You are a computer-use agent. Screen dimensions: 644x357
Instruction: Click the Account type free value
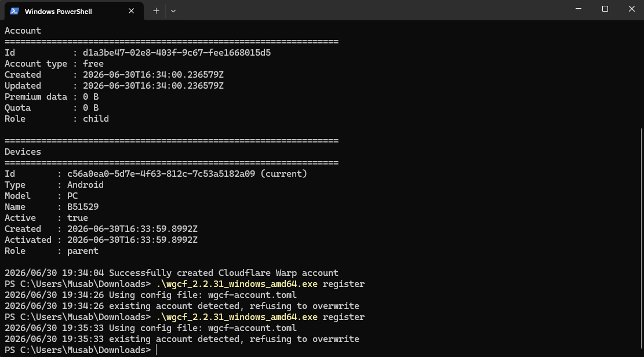tap(93, 64)
